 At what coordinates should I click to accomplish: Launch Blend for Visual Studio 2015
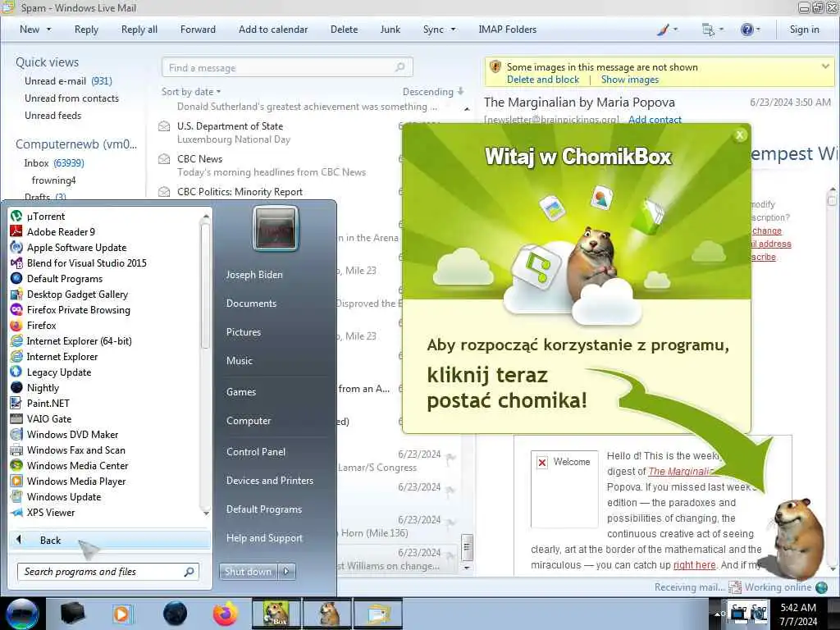86,263
